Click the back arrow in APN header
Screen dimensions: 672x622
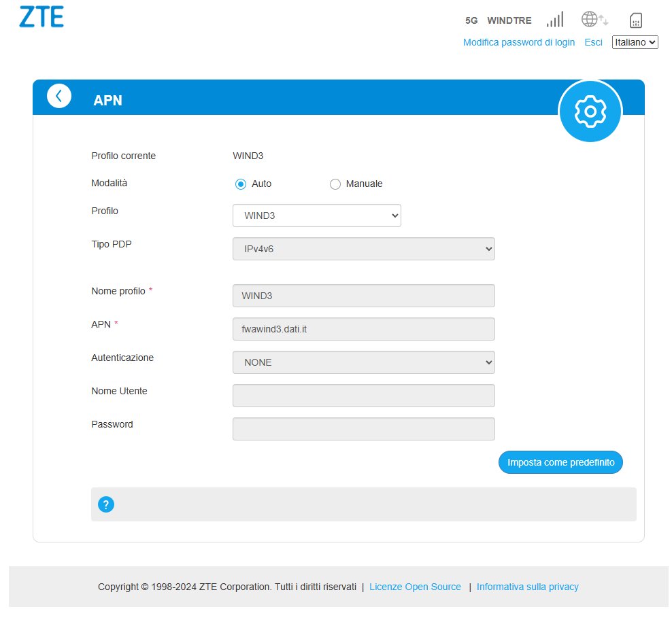[x=59, y=96]
